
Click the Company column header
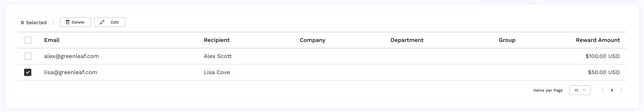pyautogui.click(x=313, y=40)
